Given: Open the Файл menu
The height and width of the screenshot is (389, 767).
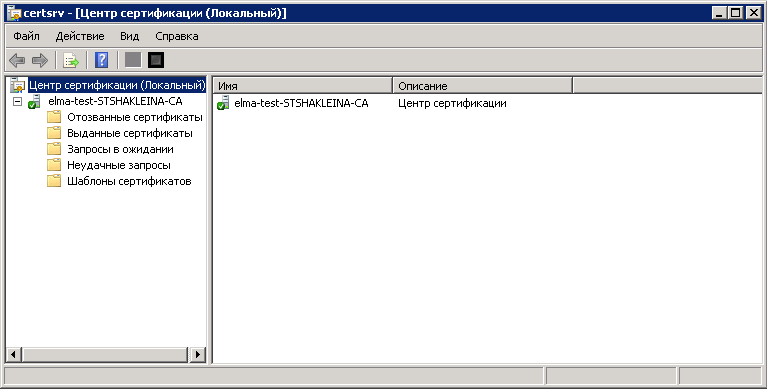Looking at the screenshot, I should click(26, 36).
